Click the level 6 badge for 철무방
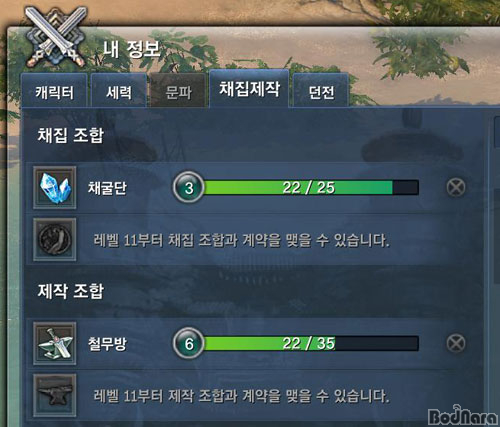Viewport: 500px width, 427px height. tap(189, 343)
